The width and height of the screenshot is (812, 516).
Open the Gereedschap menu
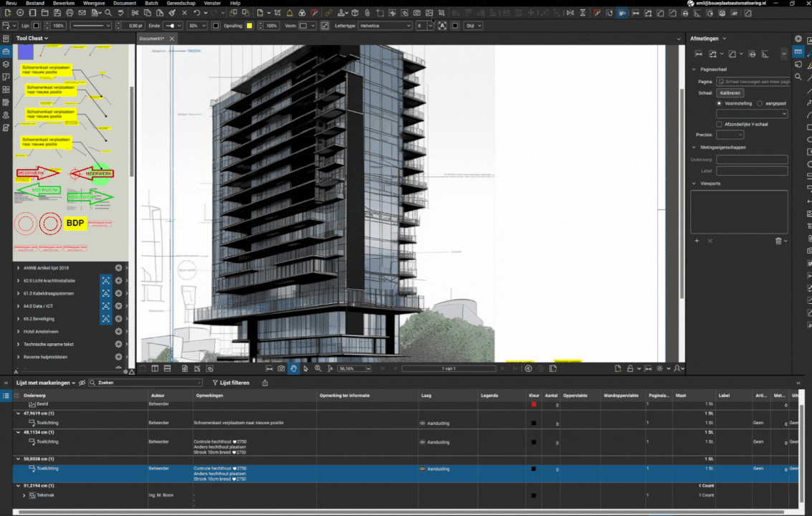[181, 3]
